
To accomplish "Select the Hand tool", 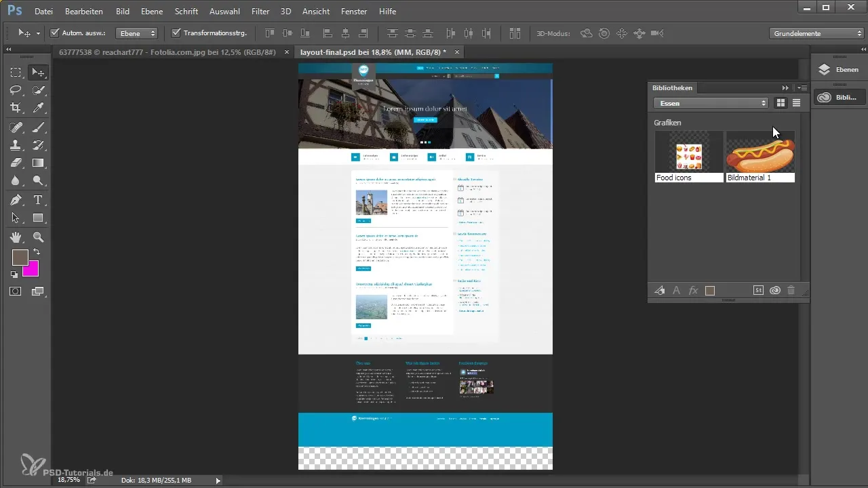I will 16,237.
